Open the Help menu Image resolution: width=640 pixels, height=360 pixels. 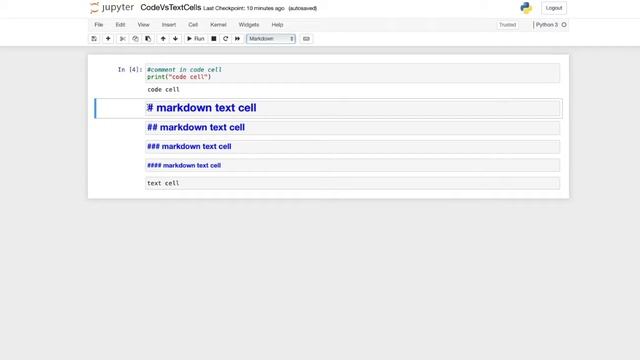click(x=278, y=25)
